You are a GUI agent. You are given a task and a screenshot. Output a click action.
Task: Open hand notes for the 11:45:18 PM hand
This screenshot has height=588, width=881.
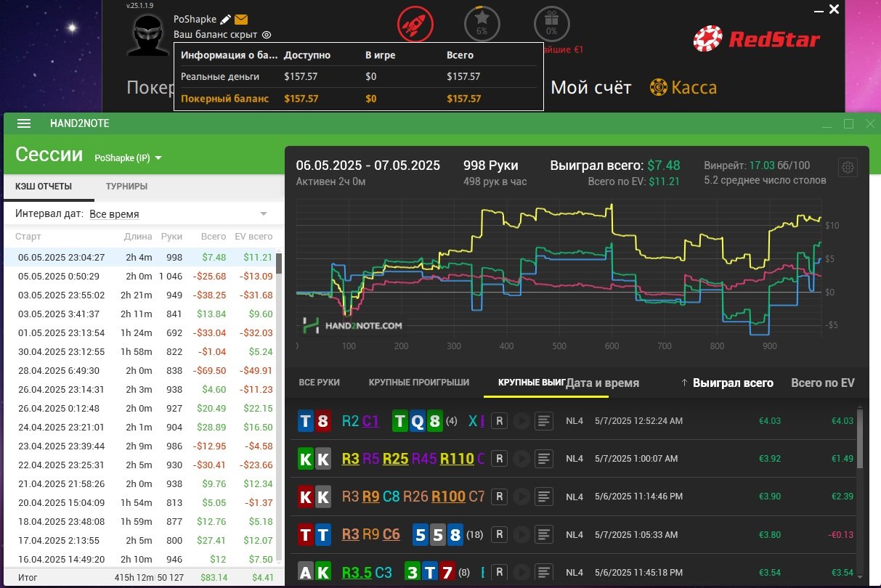click(x=544, y=573)
